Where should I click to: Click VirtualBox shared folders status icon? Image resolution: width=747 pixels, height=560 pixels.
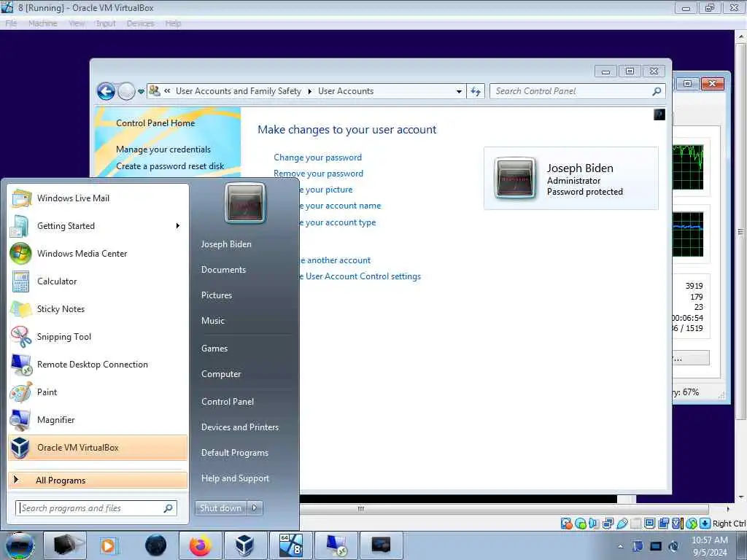pos(636,524)
